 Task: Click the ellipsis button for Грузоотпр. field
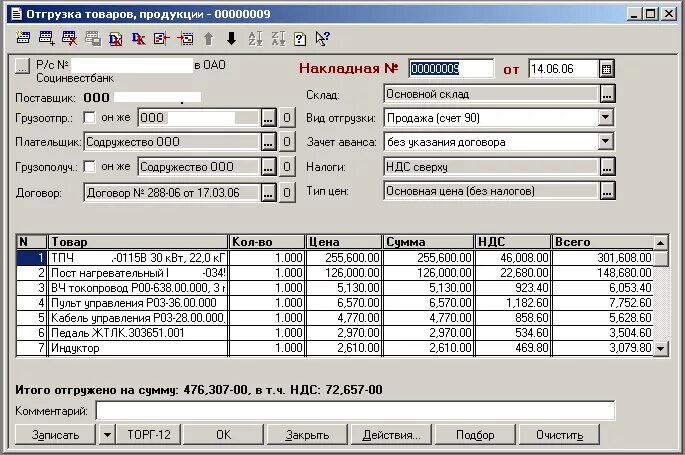tap(268, 117)
